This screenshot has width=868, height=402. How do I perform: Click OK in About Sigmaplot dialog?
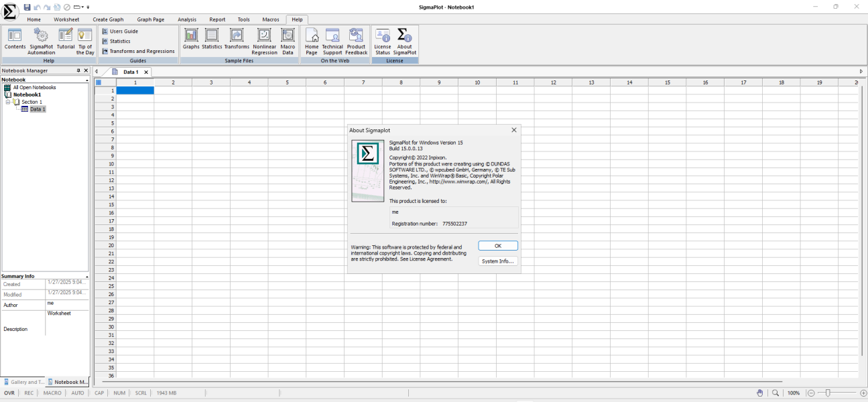(x=498, y=246)
